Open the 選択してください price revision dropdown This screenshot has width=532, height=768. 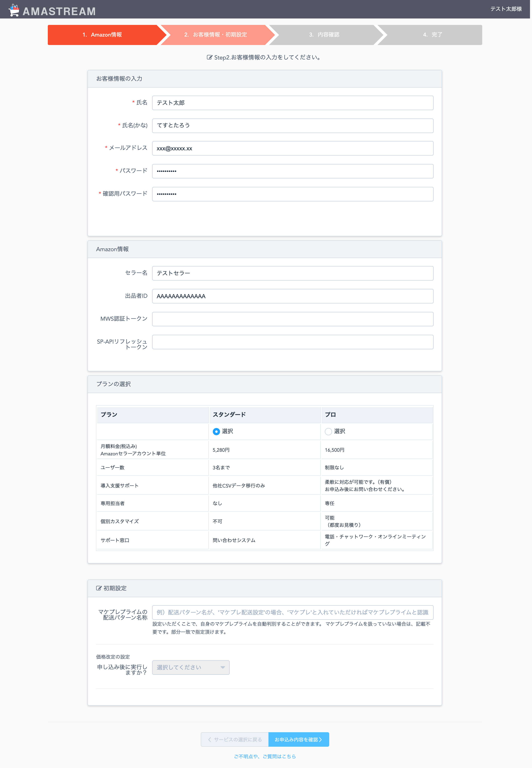tap(191, 668)
